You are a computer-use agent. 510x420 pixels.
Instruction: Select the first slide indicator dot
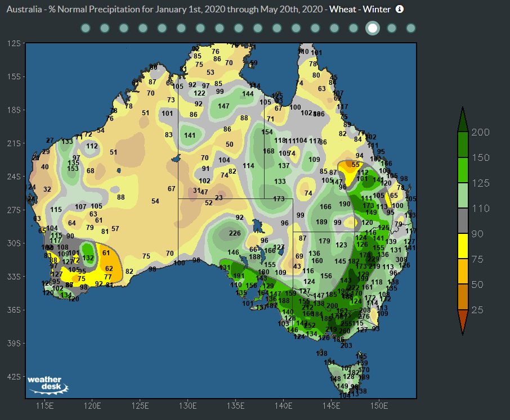[86, 28]
